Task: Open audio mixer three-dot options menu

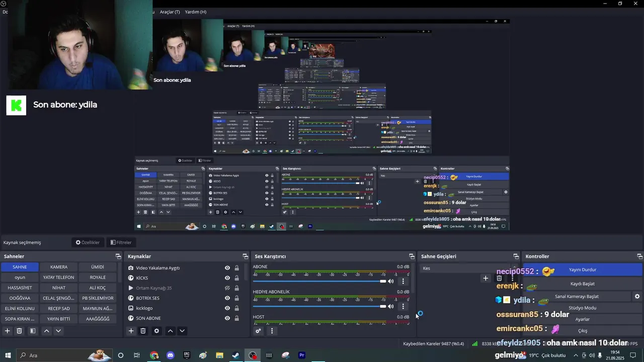Action: pyautogui.click(x=272, y=331)
